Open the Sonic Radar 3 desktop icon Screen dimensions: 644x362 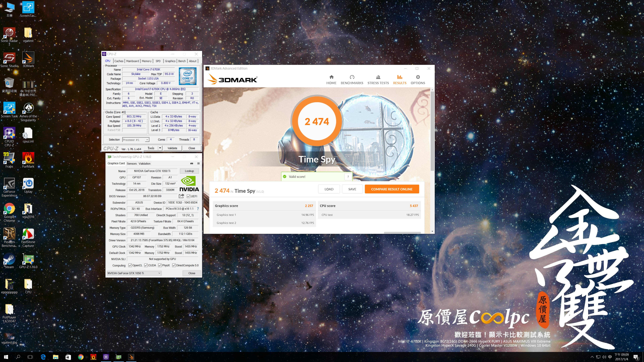(9, 37)
